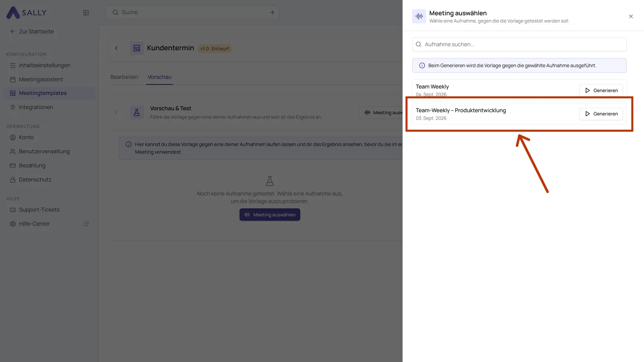Click the purple Meeting auswählen button
This screenshot has height=362, width=644.
pos(270,215)
